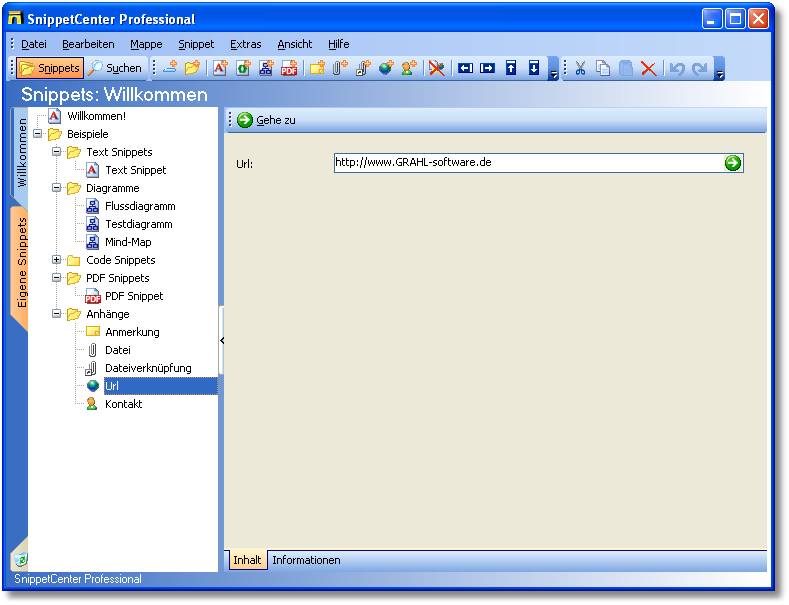This screenshot has width=789, height=605.
Task: Select the Testdiagramm item
Action: [138, 224]
